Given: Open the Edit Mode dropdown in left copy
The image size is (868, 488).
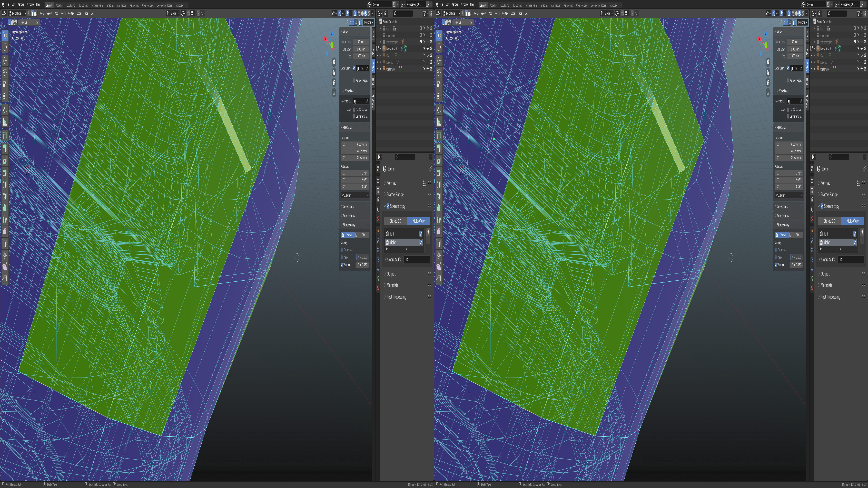Looking at the screenshot, I should click(17, 14).
